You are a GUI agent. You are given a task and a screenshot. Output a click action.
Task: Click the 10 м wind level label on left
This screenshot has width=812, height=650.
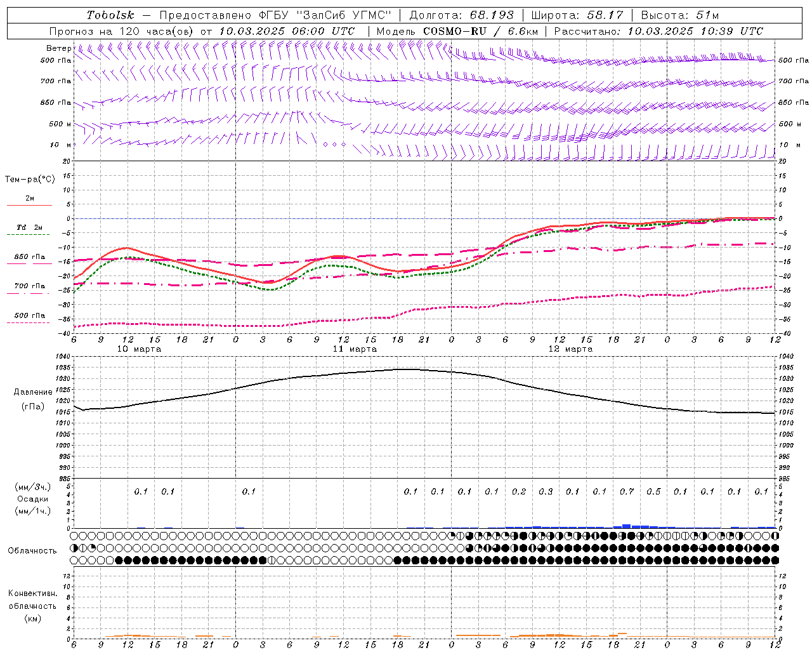click(x=61, y=145)
